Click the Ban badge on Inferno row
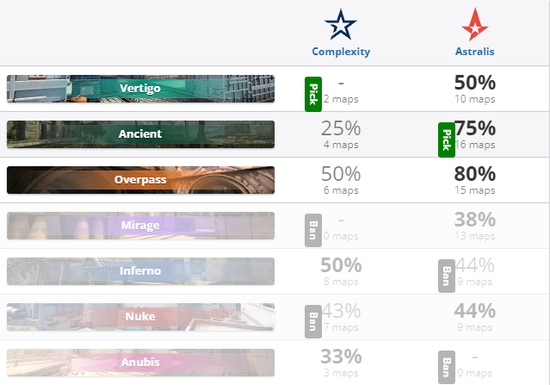The width and height of the screenshot is (550, 385). (447, 276)
